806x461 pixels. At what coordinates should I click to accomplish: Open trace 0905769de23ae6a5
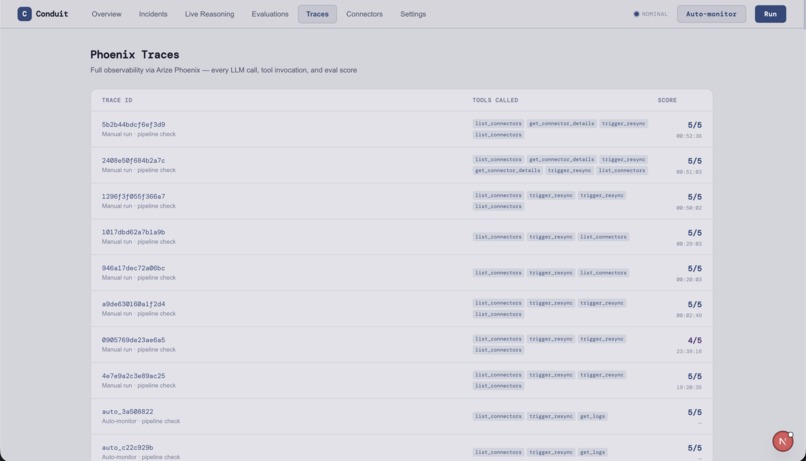click(x=133, y=340)
